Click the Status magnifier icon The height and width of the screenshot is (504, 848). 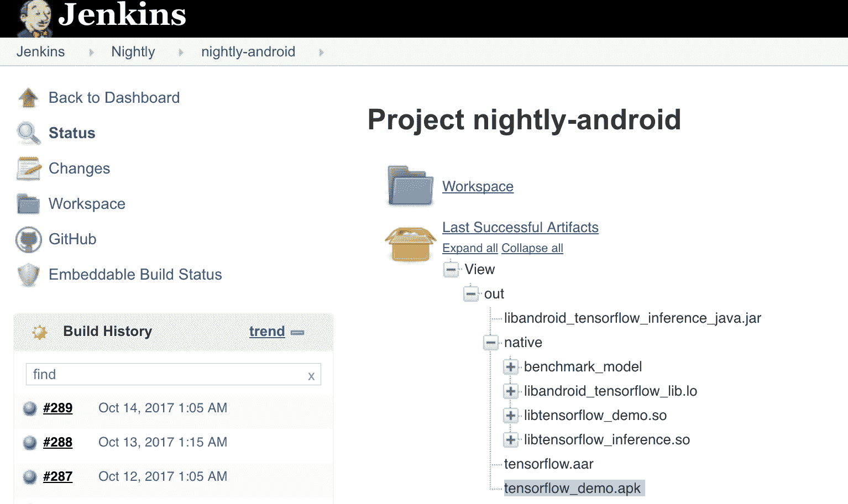tap(28, 133)
